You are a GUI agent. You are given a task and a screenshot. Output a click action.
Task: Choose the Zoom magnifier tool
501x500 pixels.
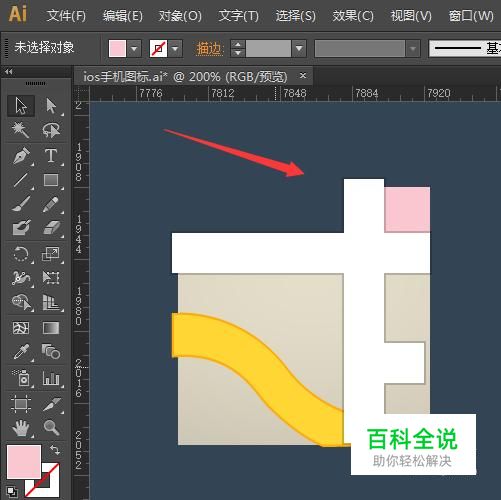click(51, 428)
